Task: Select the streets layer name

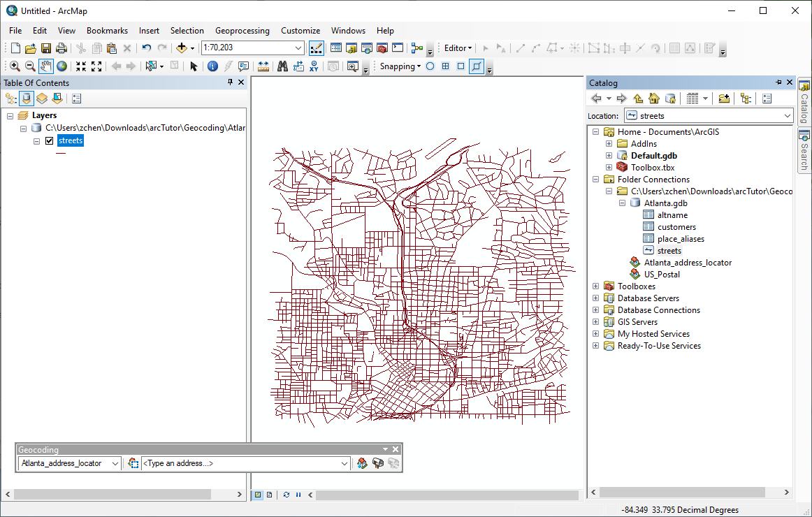Action: tap(71, 140)
